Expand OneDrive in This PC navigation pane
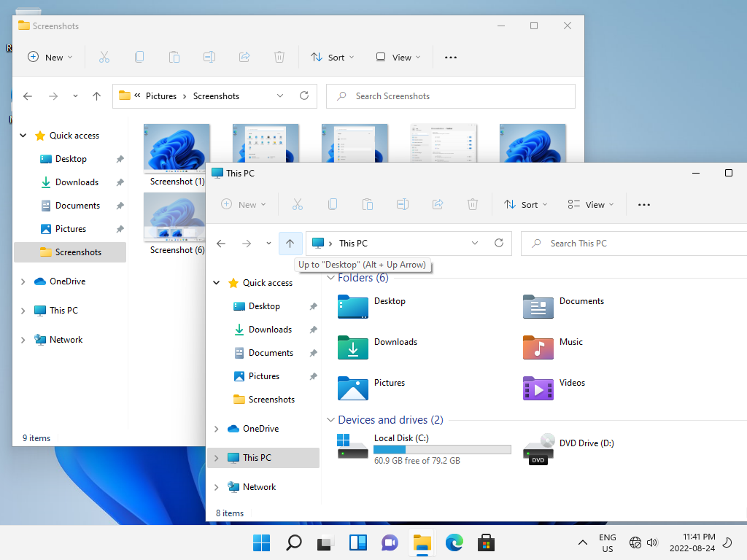The width and height of the screenshot is (747, 560). (x=216, y=429)
